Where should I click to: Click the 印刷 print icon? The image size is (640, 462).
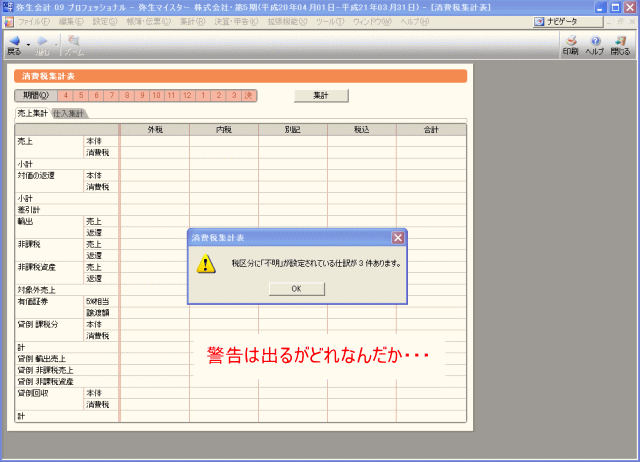pyautogui.click(x=571, y=40)
